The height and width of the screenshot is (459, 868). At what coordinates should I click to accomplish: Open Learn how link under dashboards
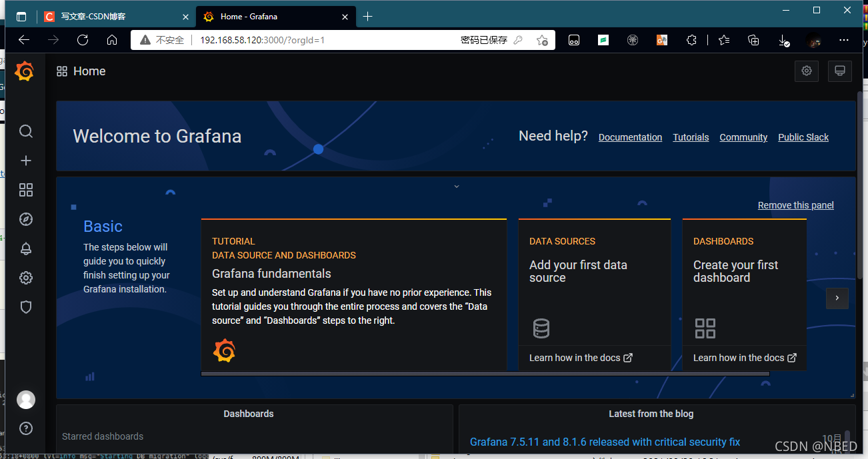(745, 358)
